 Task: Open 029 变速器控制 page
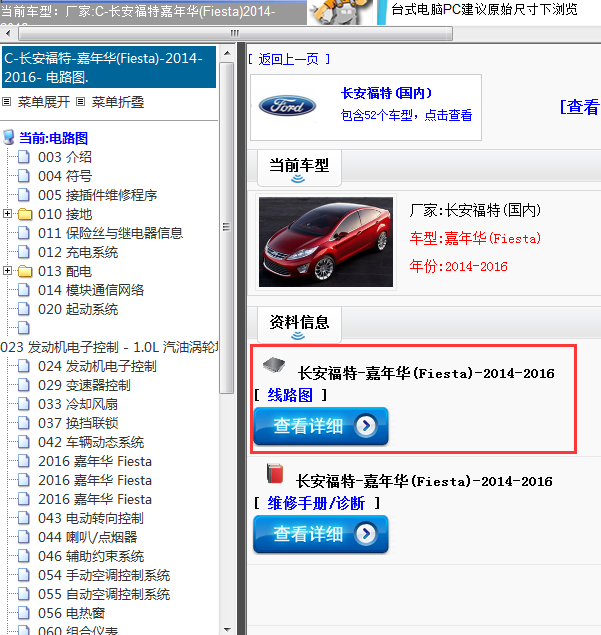[84, 385]
